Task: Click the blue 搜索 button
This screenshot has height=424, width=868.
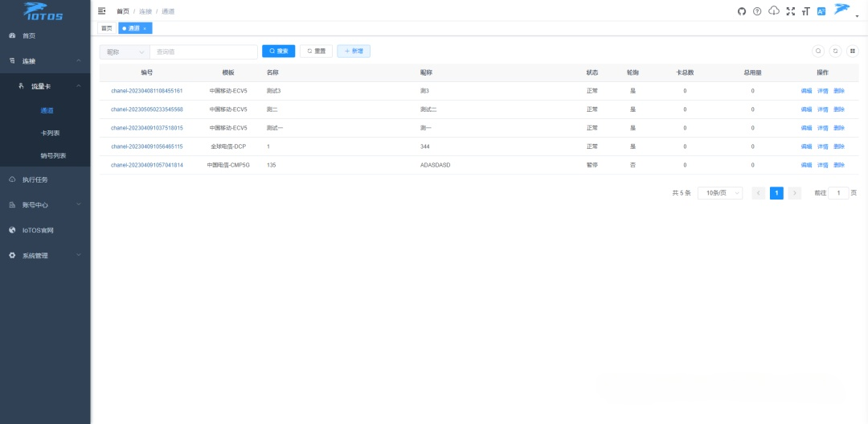Action: point(278,51)
